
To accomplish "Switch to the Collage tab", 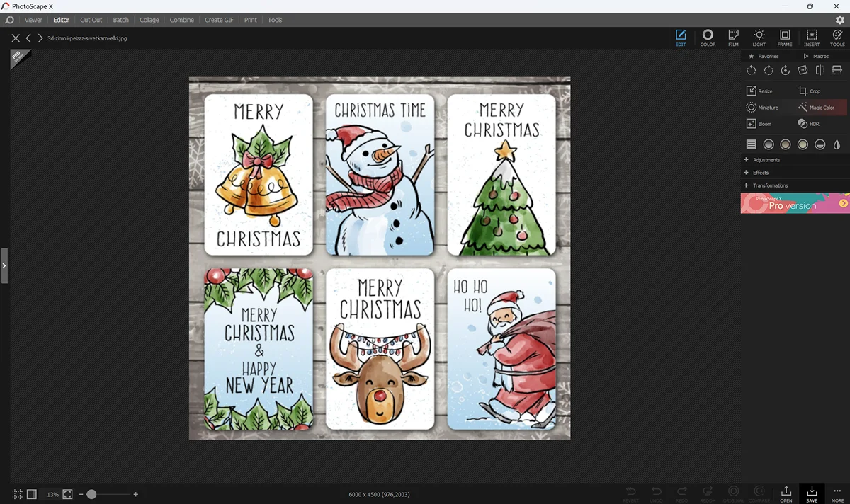I will tap(149, 20).
